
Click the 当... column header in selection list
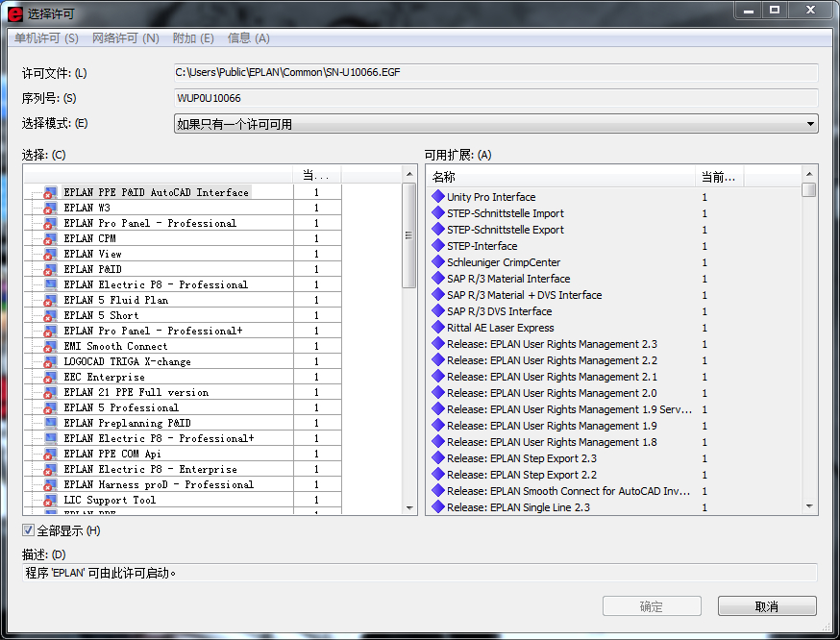pos(317,175)
